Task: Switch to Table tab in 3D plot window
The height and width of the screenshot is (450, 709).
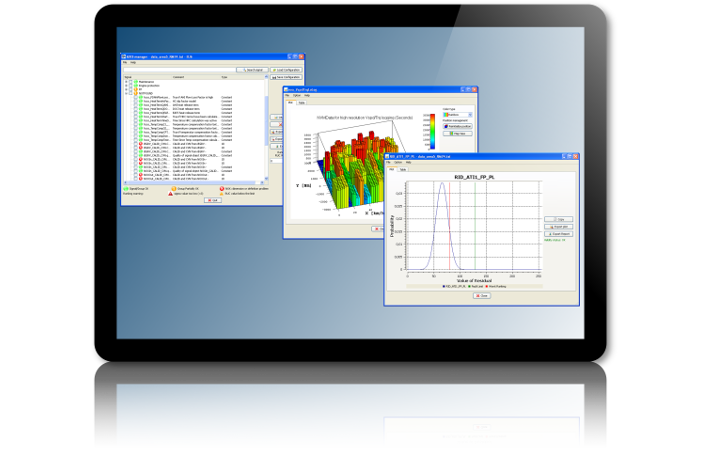Action: click(301, 102)
